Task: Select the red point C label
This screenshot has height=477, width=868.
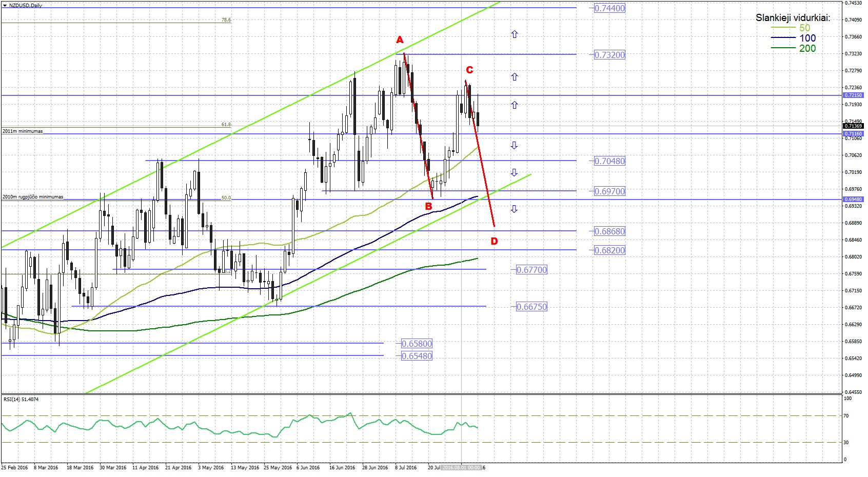Action: [x=469, y=70]
